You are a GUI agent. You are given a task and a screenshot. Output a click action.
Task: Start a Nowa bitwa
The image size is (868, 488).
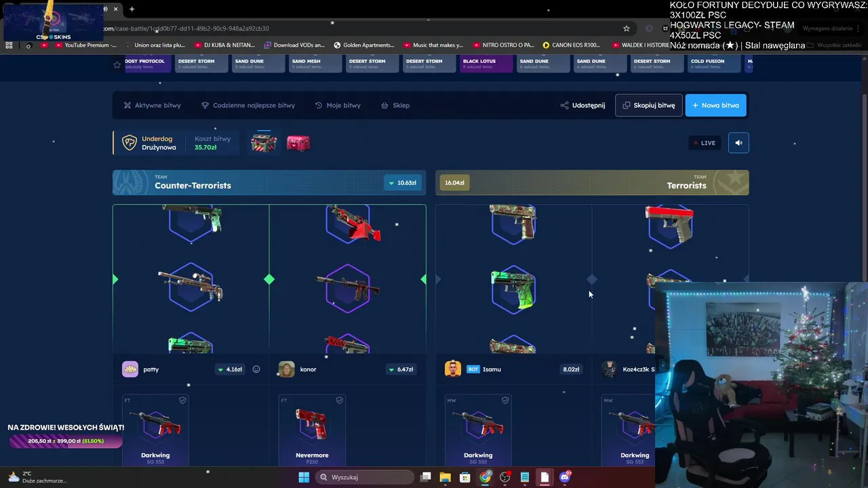715,105
